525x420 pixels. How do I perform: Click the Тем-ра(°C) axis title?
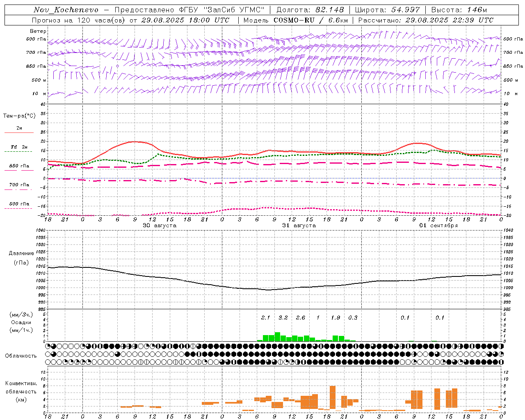coord(19,116)
